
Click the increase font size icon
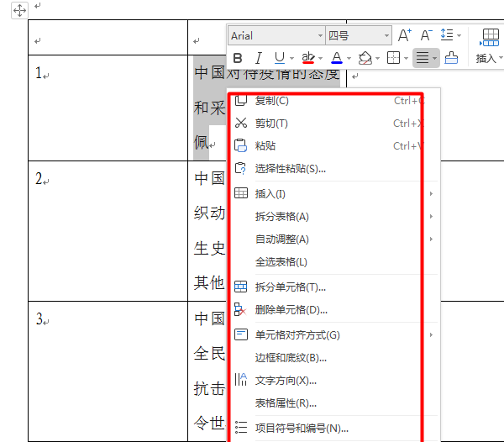[404, 35]
